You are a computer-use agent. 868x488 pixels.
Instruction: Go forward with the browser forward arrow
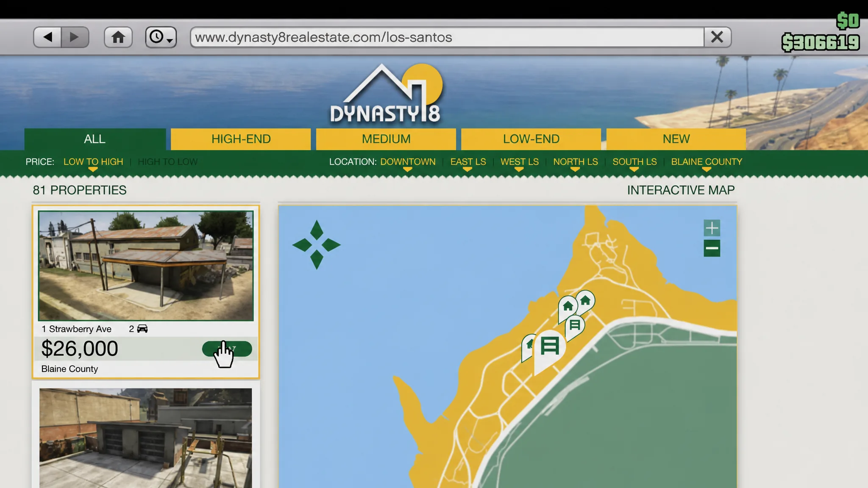[x=75, y=37]
